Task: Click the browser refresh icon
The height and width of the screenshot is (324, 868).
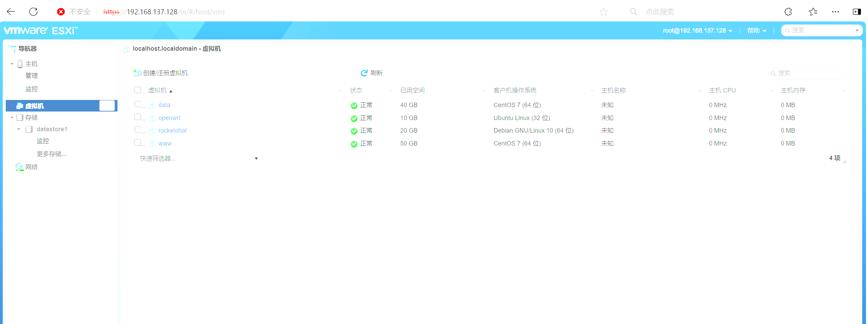Action: point(33,12)
